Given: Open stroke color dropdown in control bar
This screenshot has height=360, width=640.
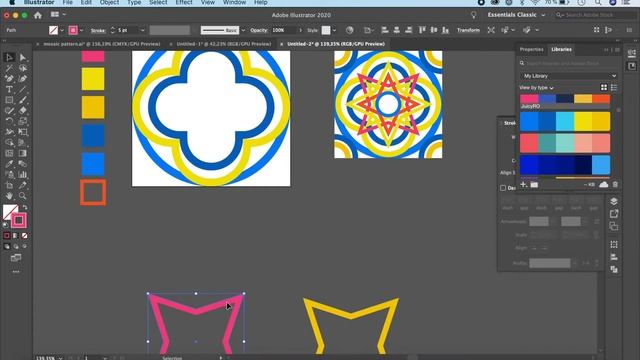Looking at the screenshot, I should click(82, 30).
